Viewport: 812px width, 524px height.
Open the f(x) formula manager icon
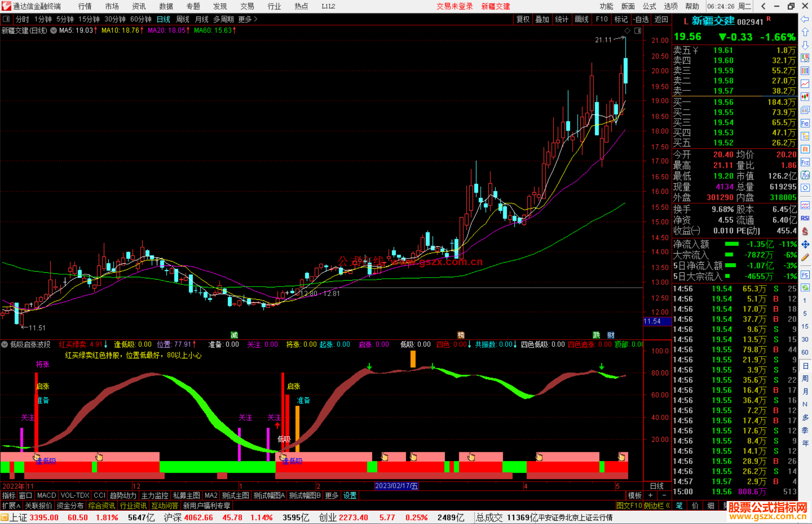click(805, 175)
